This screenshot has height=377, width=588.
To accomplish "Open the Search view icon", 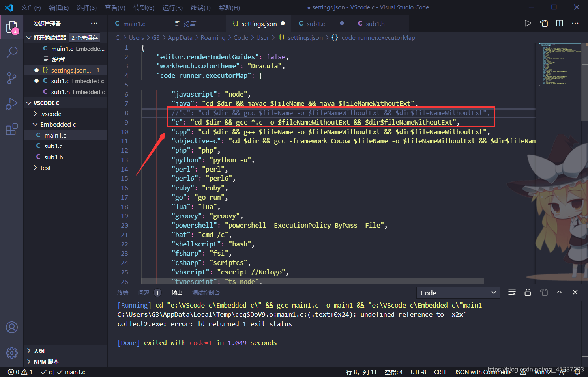I will pos(12,52).
